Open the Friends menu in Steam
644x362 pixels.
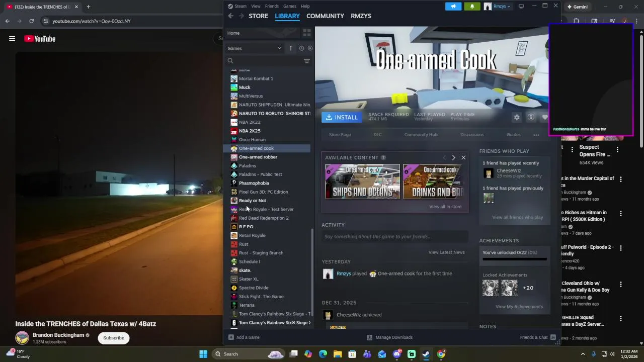pos(272,7)
